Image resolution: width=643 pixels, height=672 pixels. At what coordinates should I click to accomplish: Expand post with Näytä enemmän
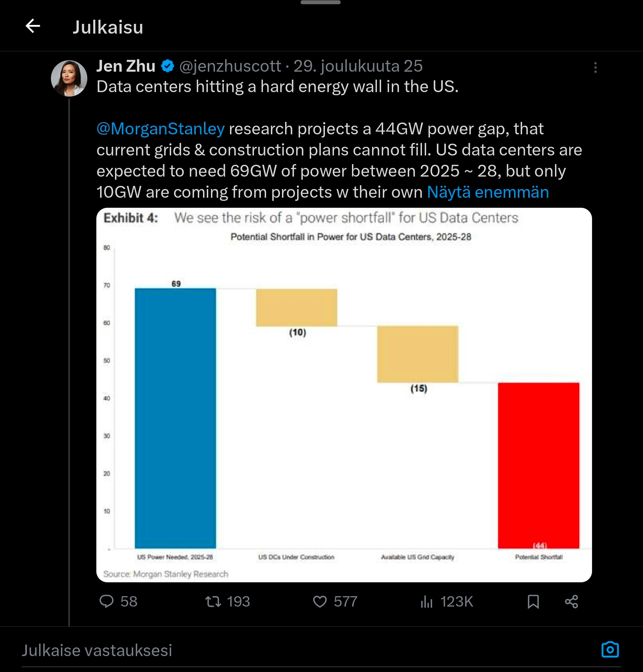pyautogui.click(x=488, y=192)
